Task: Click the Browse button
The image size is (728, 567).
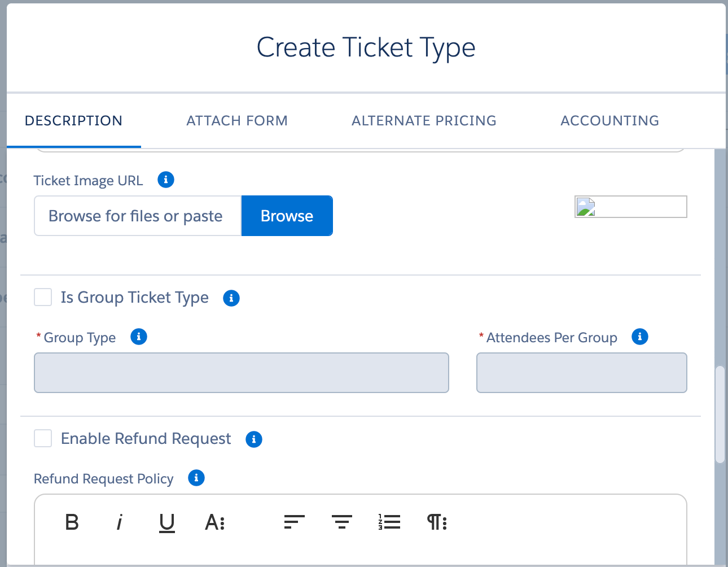Action: click(287, 216)
